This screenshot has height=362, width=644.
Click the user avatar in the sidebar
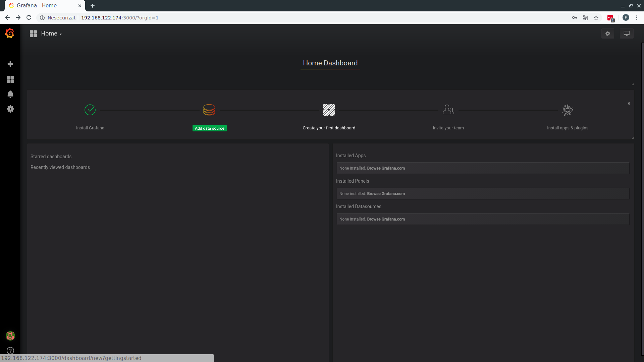coord(10,336)
